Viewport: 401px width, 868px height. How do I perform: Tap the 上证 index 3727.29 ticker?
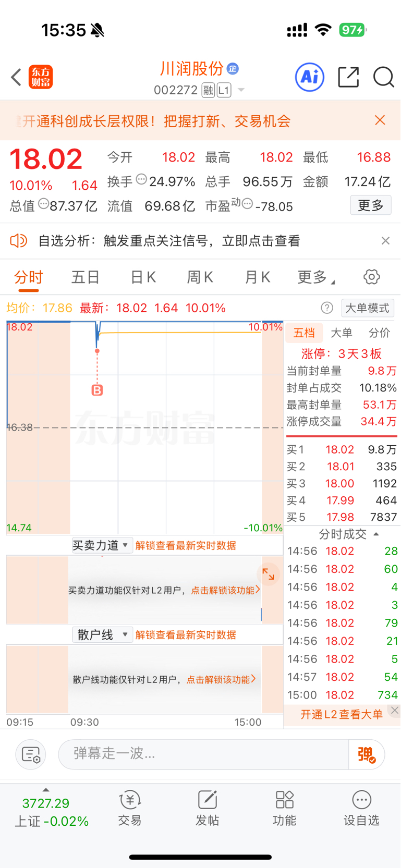click(x=51, y=812)
